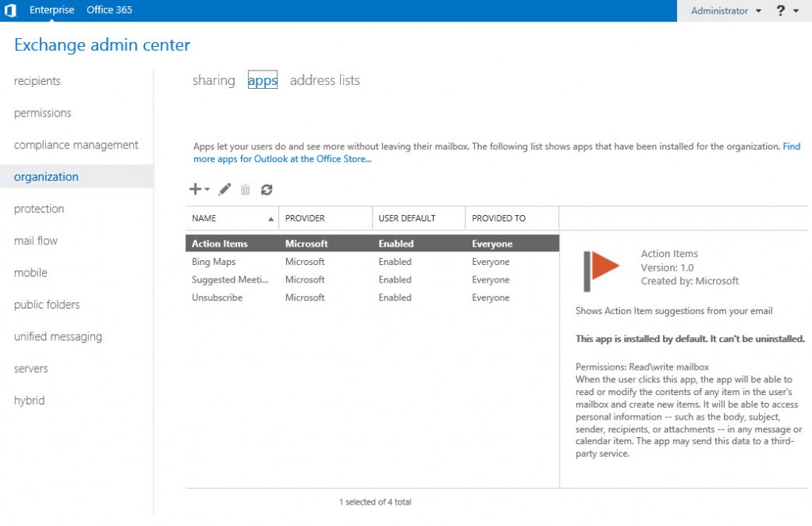
Task: Open mobile section
Action: pos(31,273)
